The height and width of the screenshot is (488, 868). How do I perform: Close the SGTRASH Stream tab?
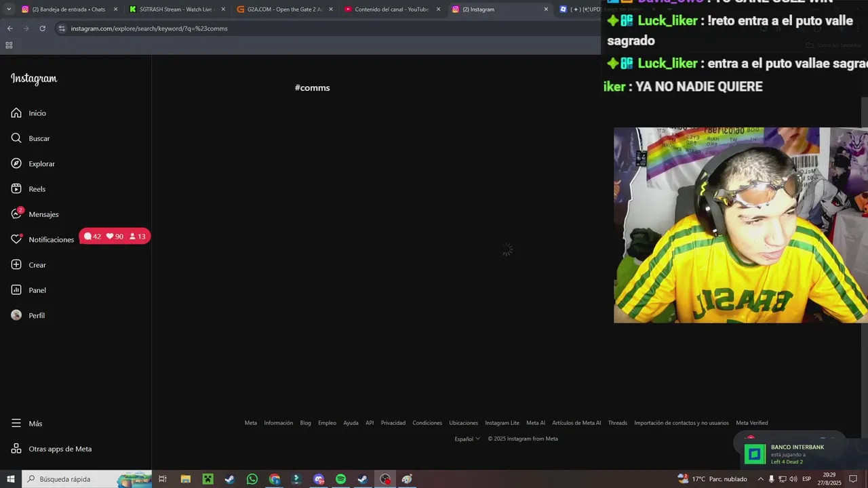(x=223, y=9)
